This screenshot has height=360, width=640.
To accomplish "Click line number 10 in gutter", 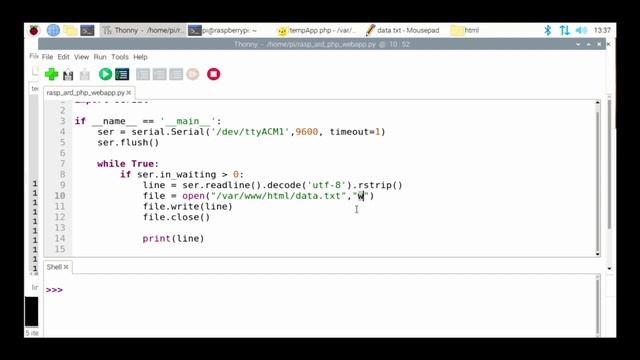I will pyautogui.click(x=60, y=196).
